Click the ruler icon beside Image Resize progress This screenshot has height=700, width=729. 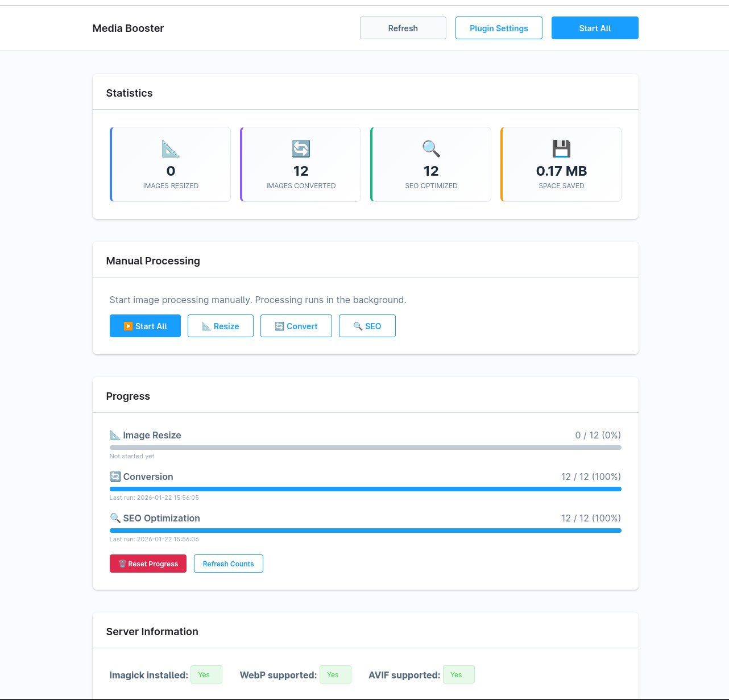tap(115, 435)
